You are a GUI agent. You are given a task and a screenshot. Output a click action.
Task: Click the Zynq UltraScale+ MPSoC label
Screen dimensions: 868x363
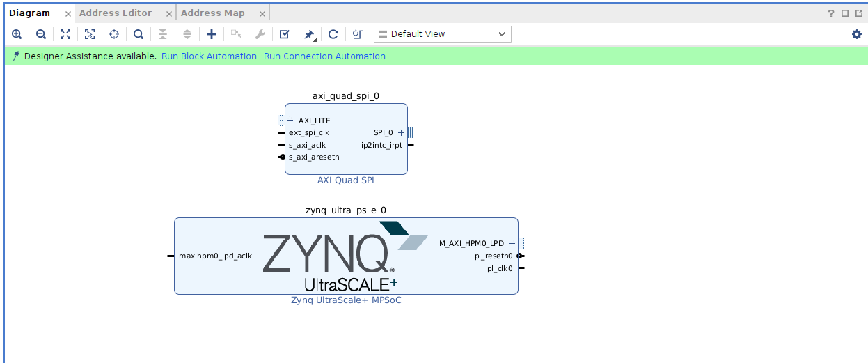point(346,300)
